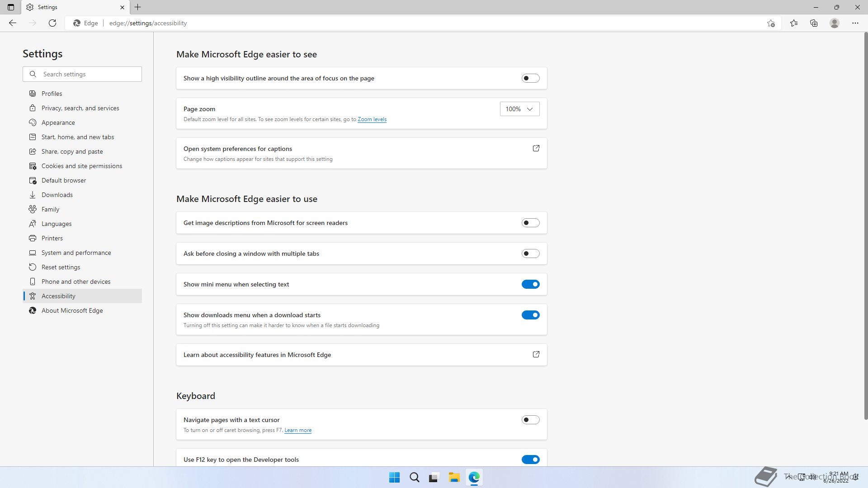868x488 pixels.
Task: Click the Phone and other devices icon
Action: 33,282
